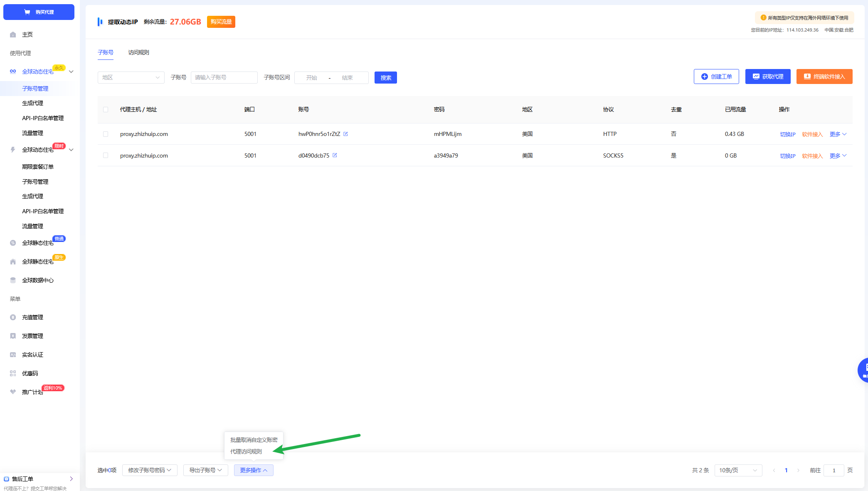Expand 更多 menu in the HTTP row
The image size is (868, 491).
tap(838, 134)
